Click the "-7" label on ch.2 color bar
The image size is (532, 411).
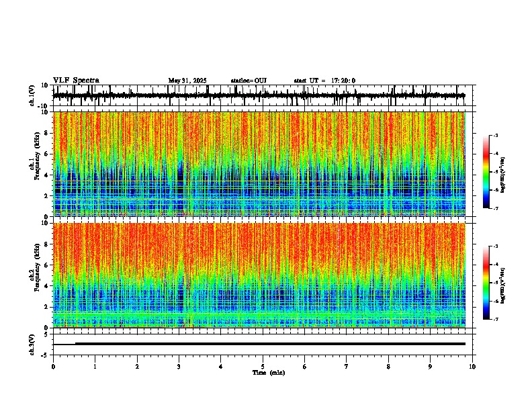pyautogui.click(x=495, y=320)
